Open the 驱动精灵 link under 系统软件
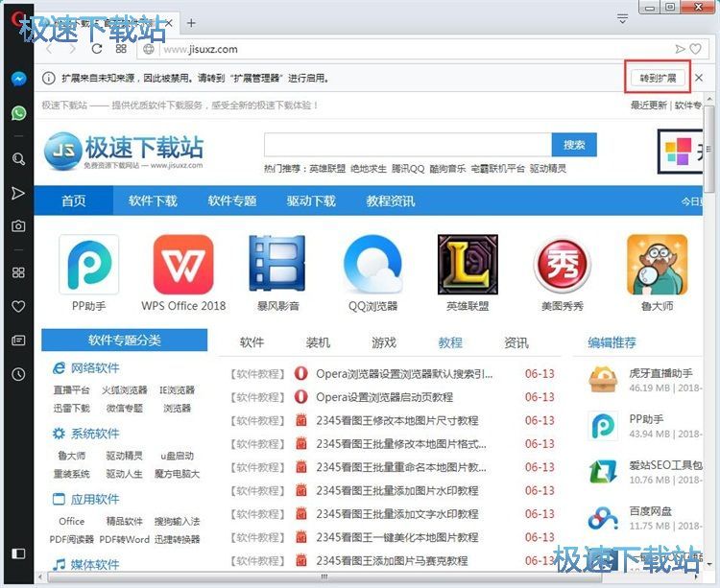Image resolution: width=720 pixels, height=588 pixels. click(x=125, y=456)
